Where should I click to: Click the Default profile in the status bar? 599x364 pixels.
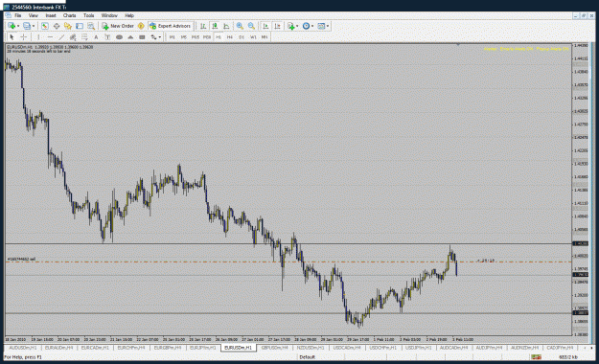[x=308, y=357]
